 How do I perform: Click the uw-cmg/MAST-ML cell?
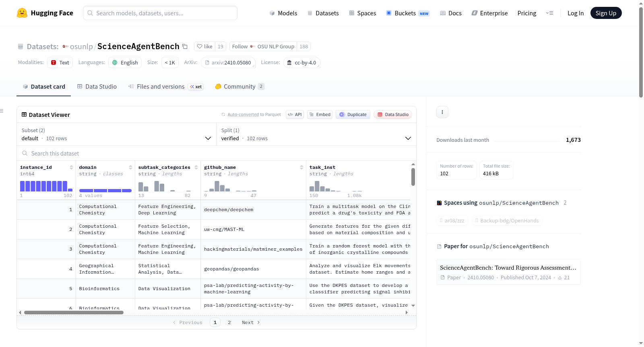point(253,229)
